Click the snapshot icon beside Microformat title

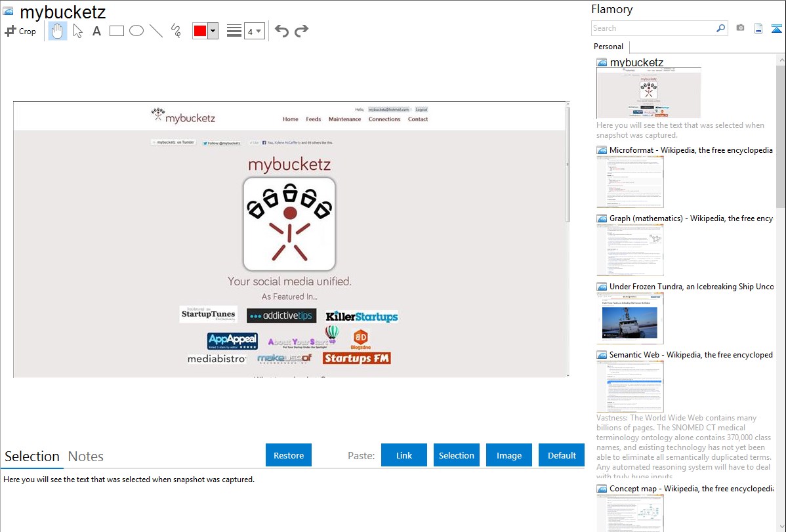pyautogui.click(x=602, y=150)
